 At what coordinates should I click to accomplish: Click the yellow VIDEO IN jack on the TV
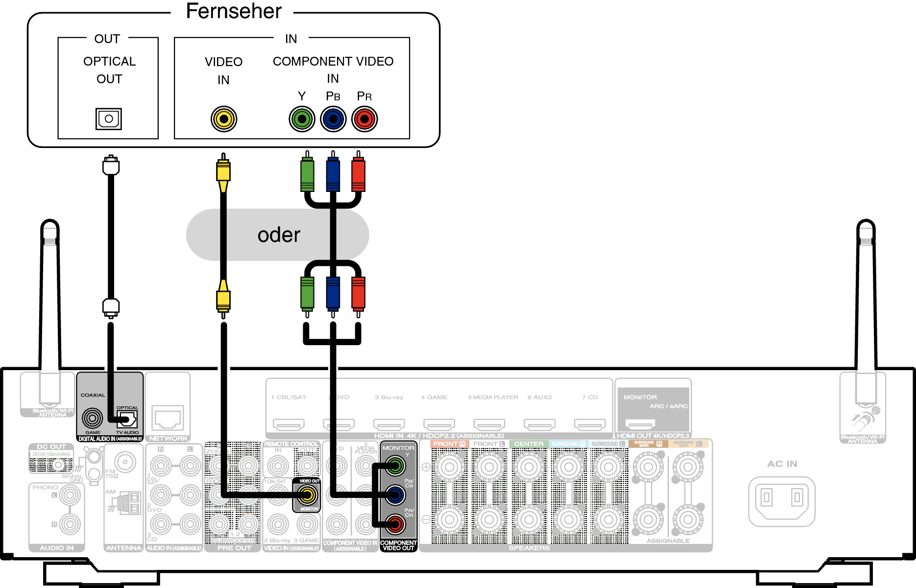[x=224, y=119]
